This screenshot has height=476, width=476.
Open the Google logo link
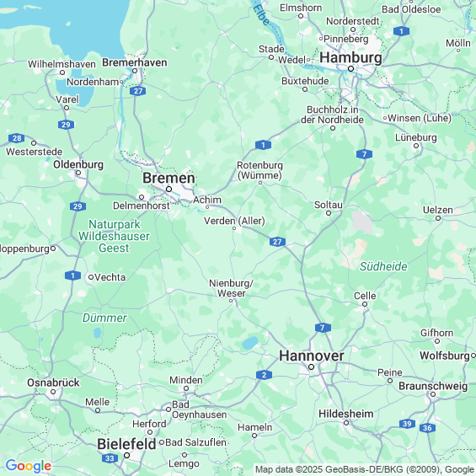(29, 466)
